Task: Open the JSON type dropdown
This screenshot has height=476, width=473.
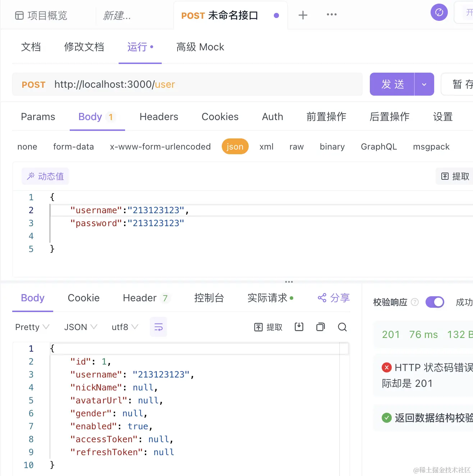Action: [81, 327]
